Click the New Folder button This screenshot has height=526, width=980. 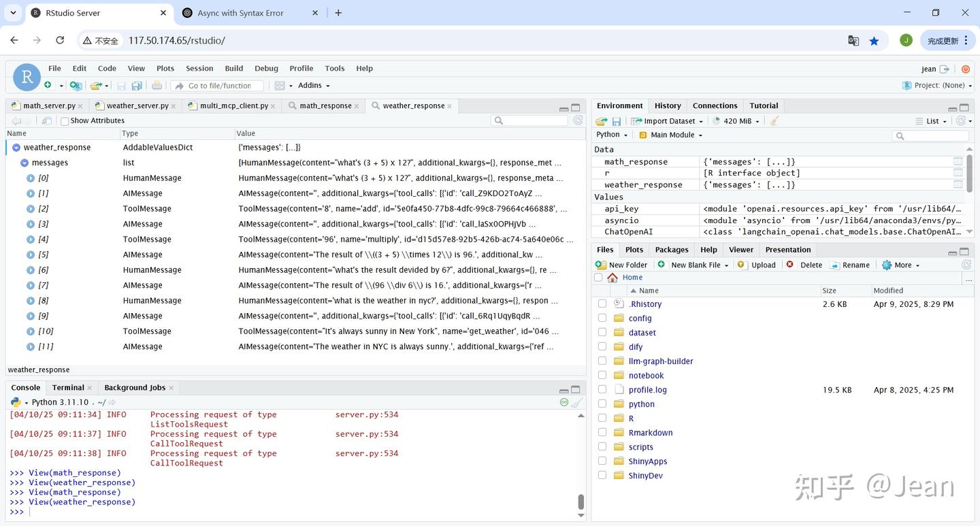(x=621, y=265)
